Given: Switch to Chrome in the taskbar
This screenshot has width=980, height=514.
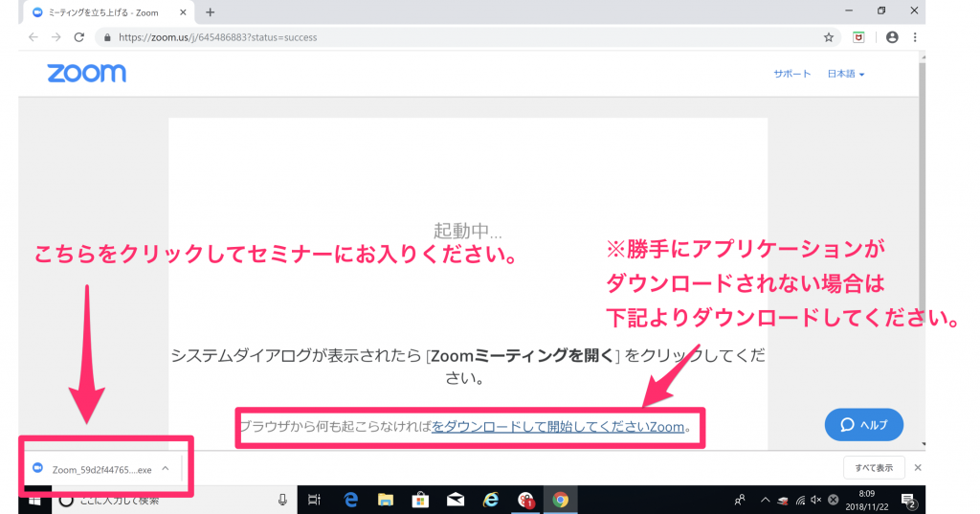Looking at the screenshot, I should (561, 500).
